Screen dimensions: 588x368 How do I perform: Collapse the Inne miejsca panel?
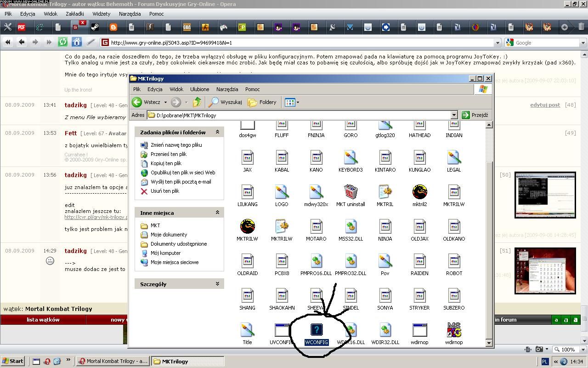coord(217,213)
